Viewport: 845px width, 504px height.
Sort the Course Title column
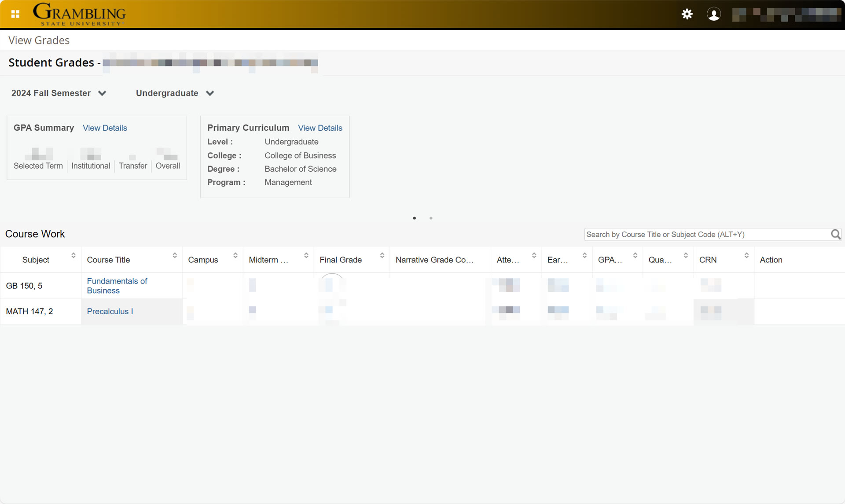click(x=175, y=255)
